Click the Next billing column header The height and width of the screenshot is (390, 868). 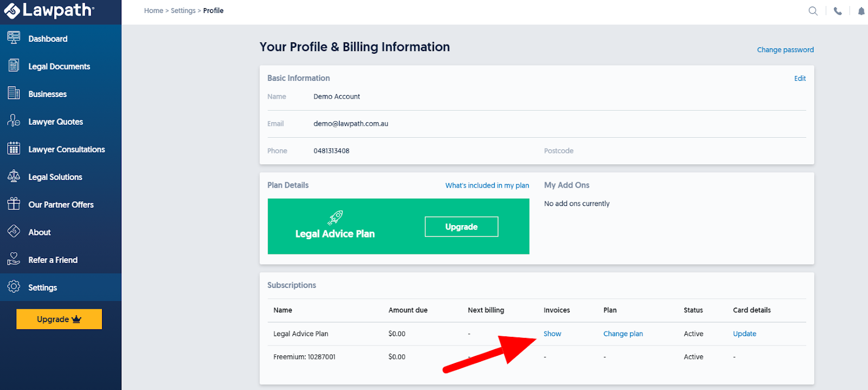point(486,310)
